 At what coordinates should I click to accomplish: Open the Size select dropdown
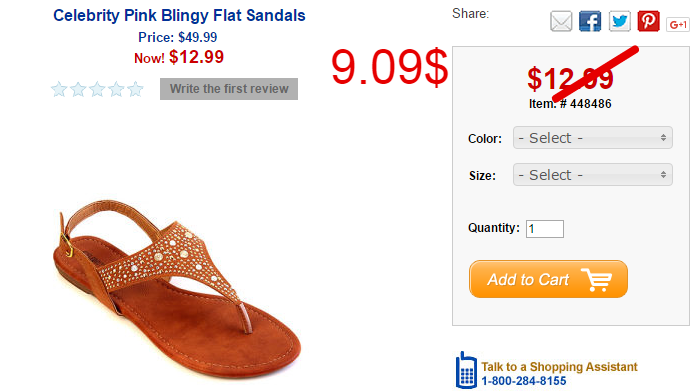coord(592,175)
